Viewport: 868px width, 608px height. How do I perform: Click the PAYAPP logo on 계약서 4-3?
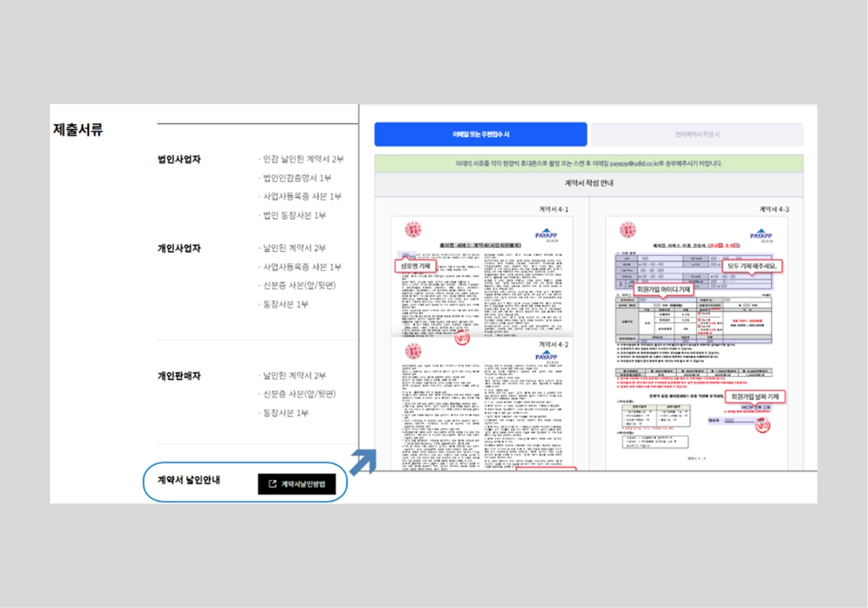761,234
